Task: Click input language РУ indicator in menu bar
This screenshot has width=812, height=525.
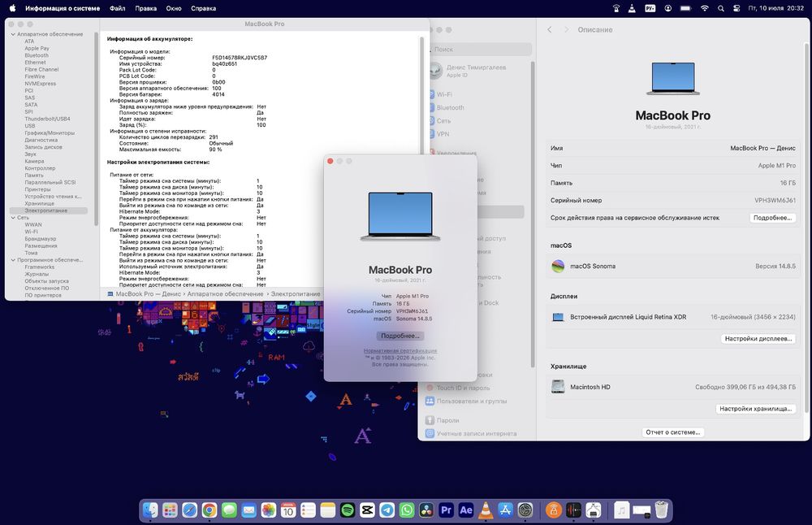Action: (x=650, y=8)
